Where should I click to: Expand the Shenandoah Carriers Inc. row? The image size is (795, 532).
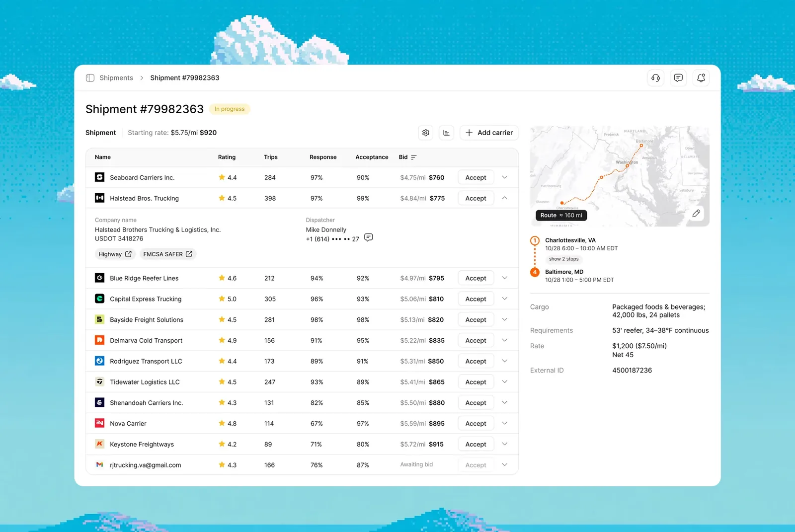click(504, 403)
